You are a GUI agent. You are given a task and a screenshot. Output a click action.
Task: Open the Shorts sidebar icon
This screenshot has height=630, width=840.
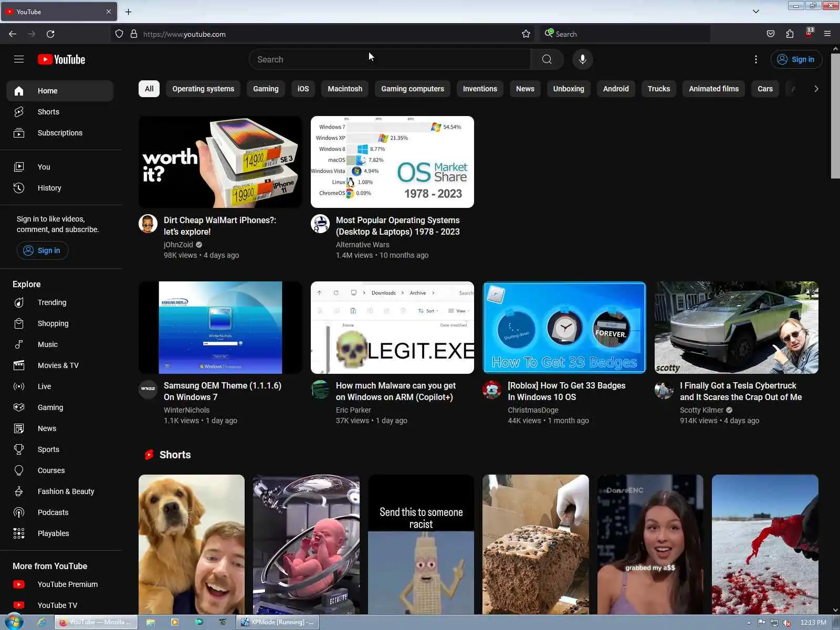click(x=19, y=112)
